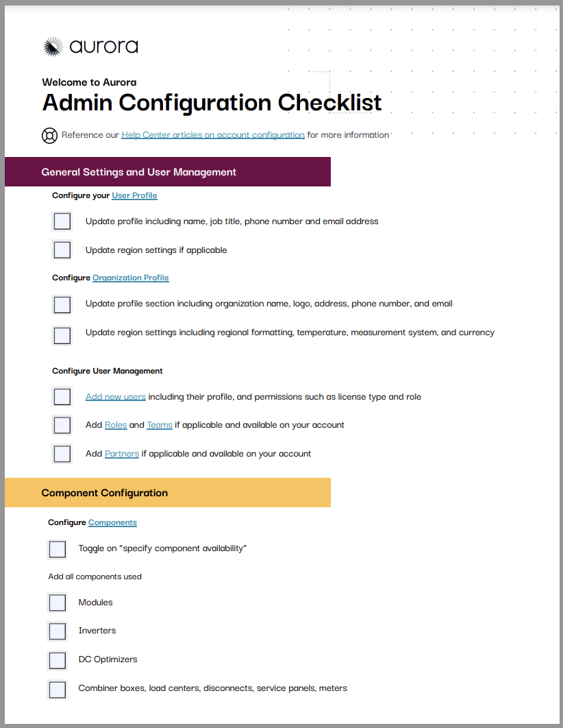563x728 pixels.
Task: Tick the DC Optimizers checkbox
Action: tap(58, 661)
